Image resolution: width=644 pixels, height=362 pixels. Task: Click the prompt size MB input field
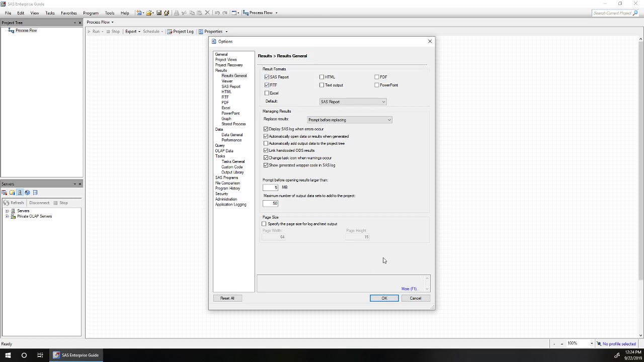[x=271, y=188]
